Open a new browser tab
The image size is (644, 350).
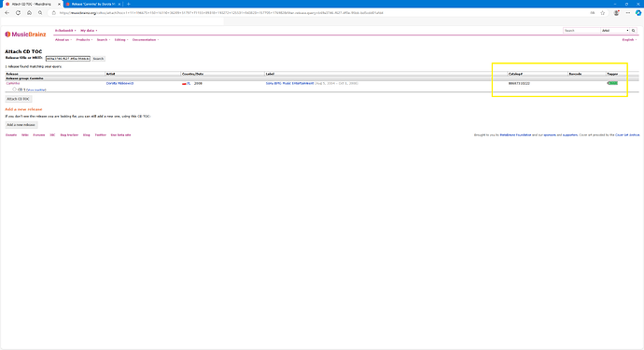(129, 4)
